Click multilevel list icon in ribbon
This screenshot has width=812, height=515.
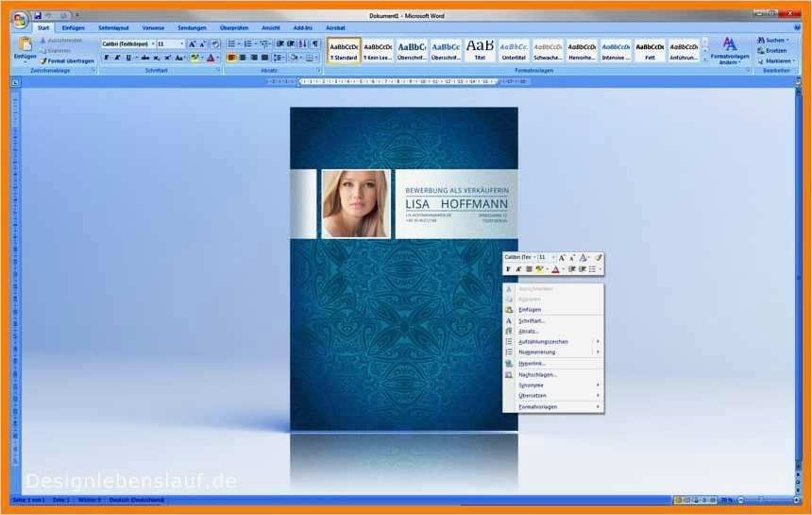pos(264,44)
